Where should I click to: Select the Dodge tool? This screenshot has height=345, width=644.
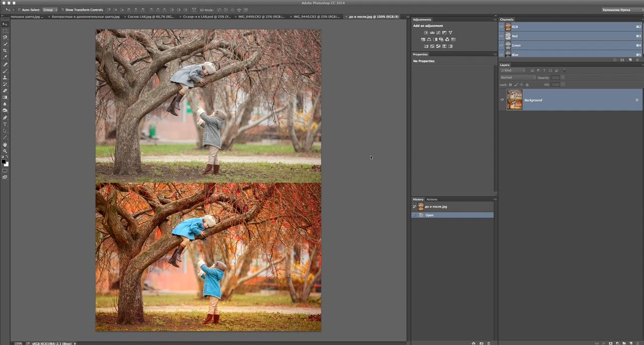5,111
